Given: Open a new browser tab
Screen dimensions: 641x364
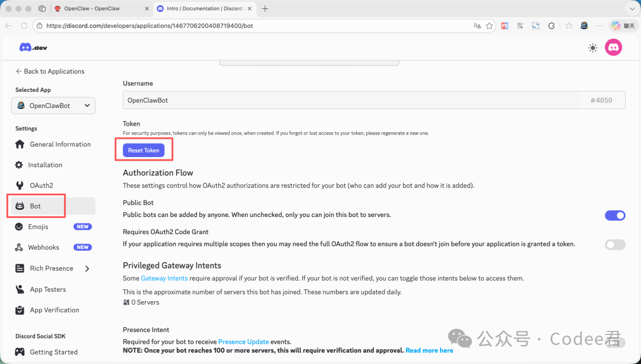Looking at the screenshot, I should [265, 8].
